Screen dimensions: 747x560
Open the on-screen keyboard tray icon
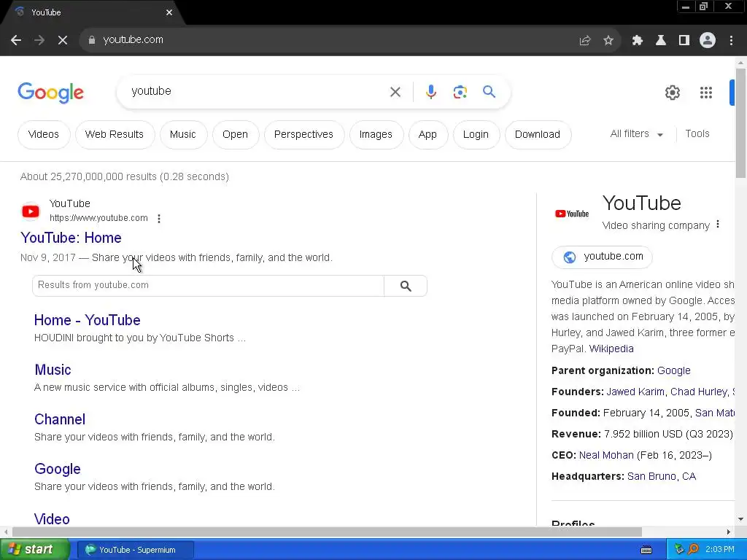click(x=646, y=550)
